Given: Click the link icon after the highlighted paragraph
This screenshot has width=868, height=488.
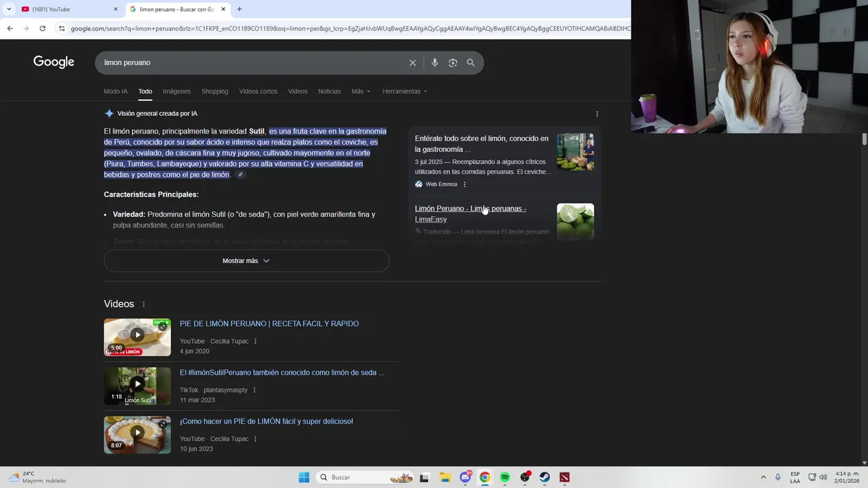Looking at the screenshot, I should tap(240, 175).
